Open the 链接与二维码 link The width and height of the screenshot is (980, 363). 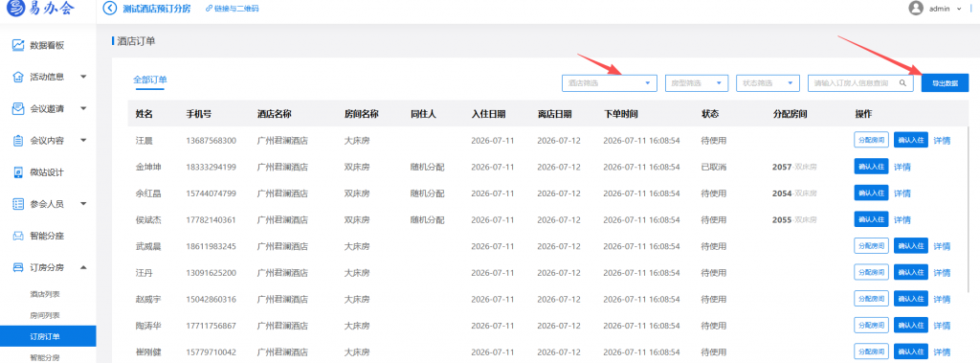tap(237, 9)
